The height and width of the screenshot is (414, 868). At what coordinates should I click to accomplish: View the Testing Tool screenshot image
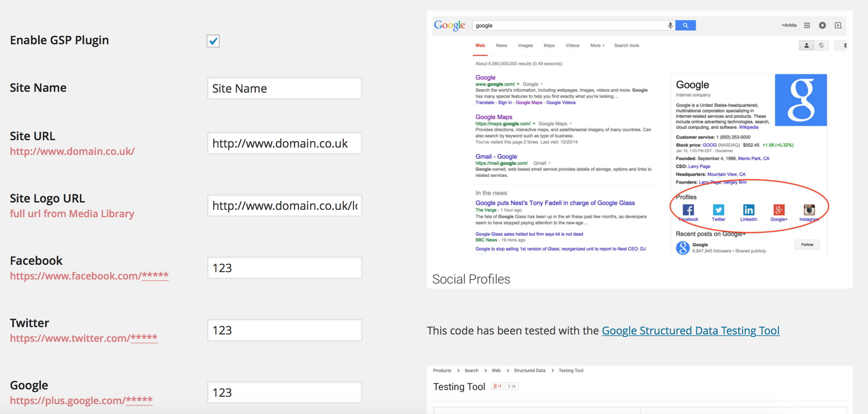pos(640,389)
